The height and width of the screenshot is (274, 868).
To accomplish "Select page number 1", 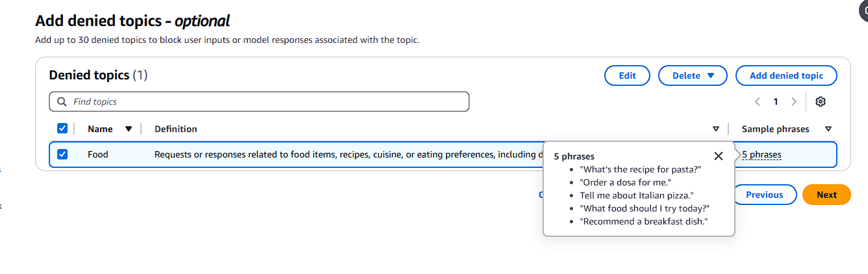I will click(776, 102).
